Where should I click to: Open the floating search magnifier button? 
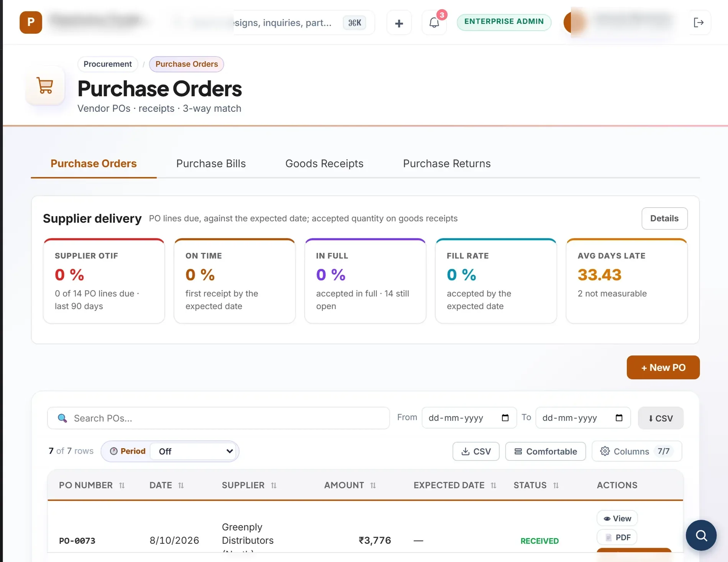(x=701, y=535)
